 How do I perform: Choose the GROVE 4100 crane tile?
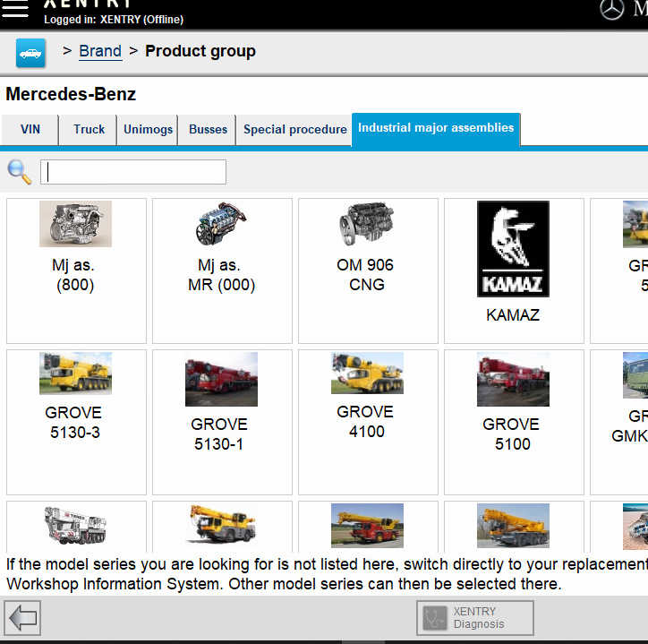coord(367,422)
